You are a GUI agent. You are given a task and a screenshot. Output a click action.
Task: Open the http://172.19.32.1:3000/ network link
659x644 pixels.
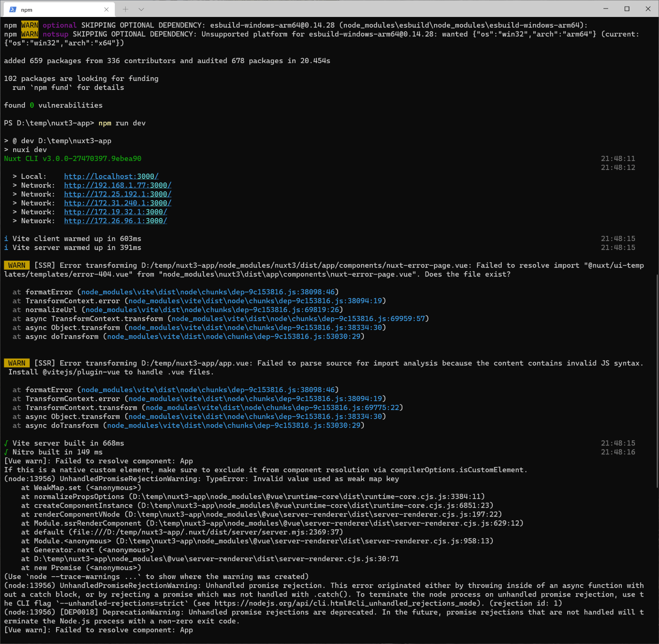point(115,212)
